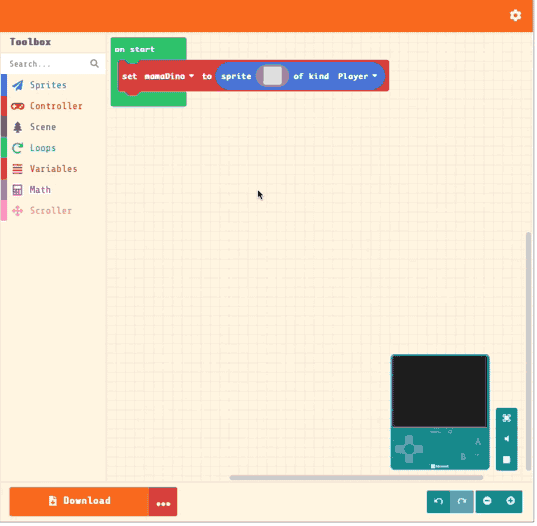
Task: Open the settings gear menu
Action: pos(515,15)
